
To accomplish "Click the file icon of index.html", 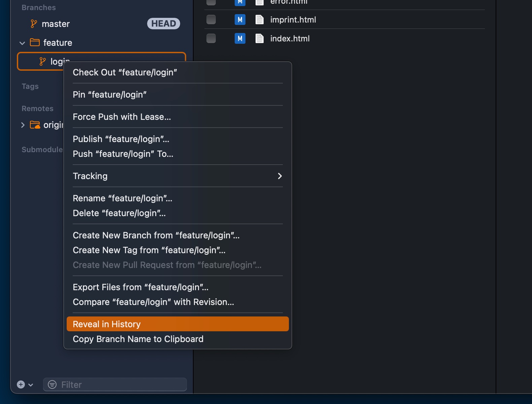I will (x=259, y=39).
